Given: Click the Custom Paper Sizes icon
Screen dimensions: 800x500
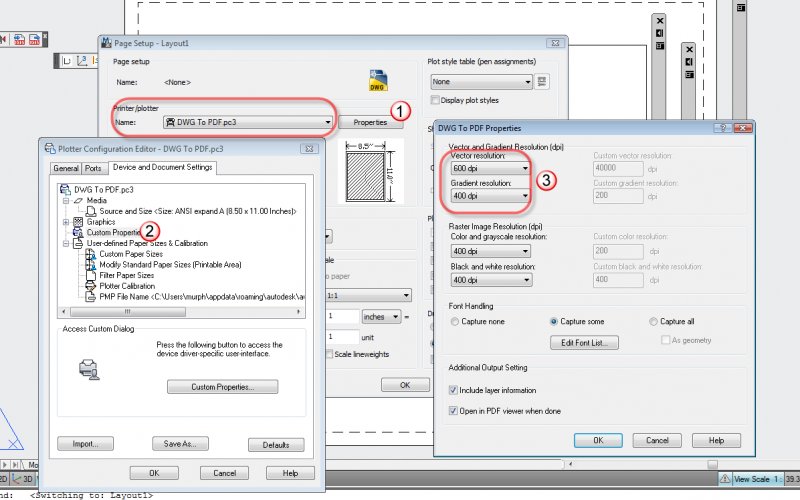Looking at the screenshot, I should click(90, 254).
